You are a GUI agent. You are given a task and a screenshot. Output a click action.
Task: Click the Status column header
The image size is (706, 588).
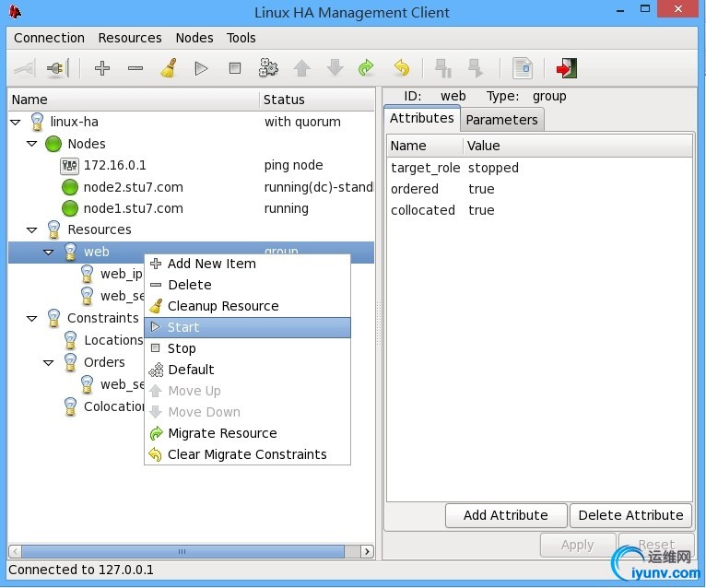coord(317,100)
